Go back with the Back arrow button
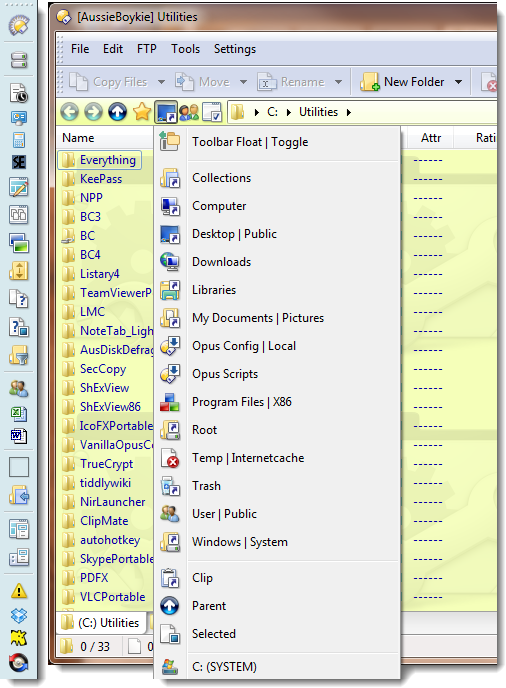The height and width of the screenshot is (688, 506). point(69,112)
